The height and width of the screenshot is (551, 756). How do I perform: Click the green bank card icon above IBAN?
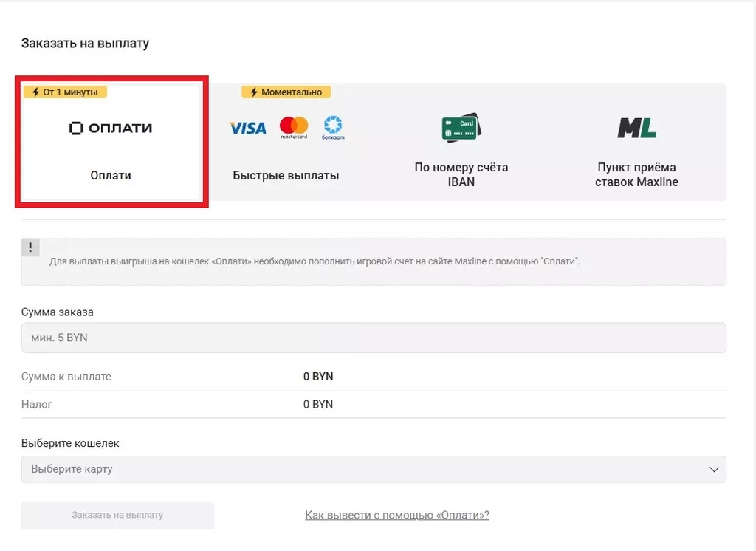click(460, 127)
